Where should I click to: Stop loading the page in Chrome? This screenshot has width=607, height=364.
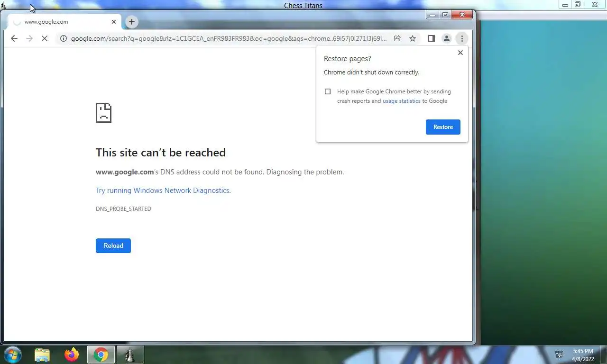pos(45,38)
